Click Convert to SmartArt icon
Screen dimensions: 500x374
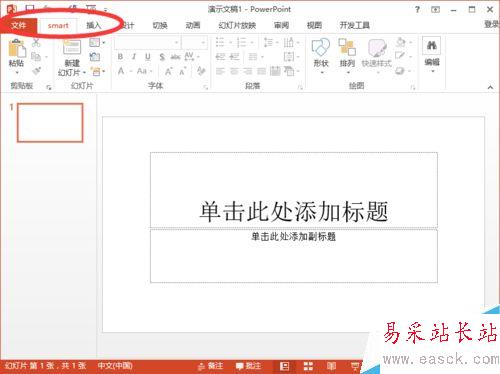(289, 71)
